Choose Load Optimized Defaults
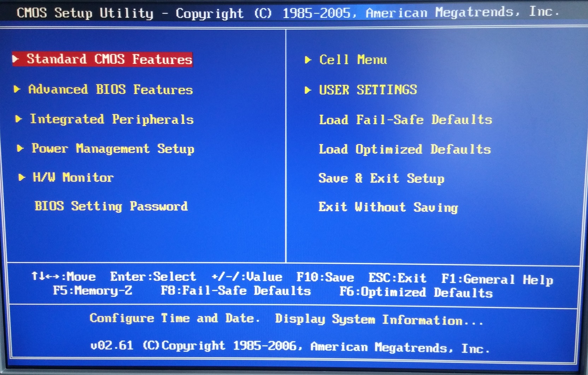The image size is (588, 375). tap(405, 149)
